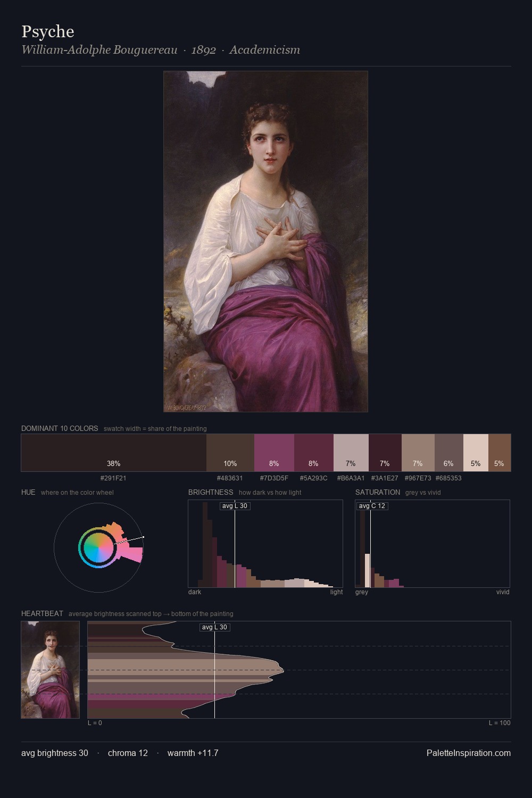Viewport: 532px width, 798px height.
Task: Click the 'avg C 12' tag in Saturation chart
Action: [x=372, y=506]
